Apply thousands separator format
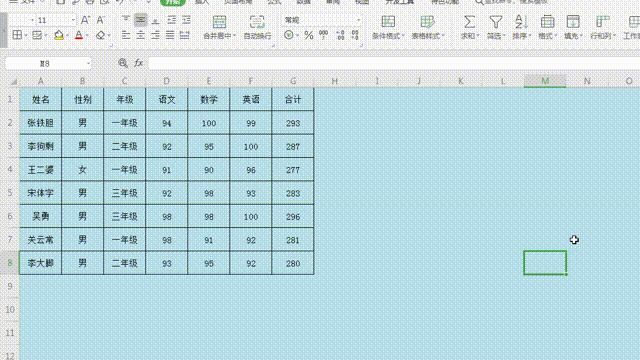The image size is (640, 360). (x=324, y=36)
